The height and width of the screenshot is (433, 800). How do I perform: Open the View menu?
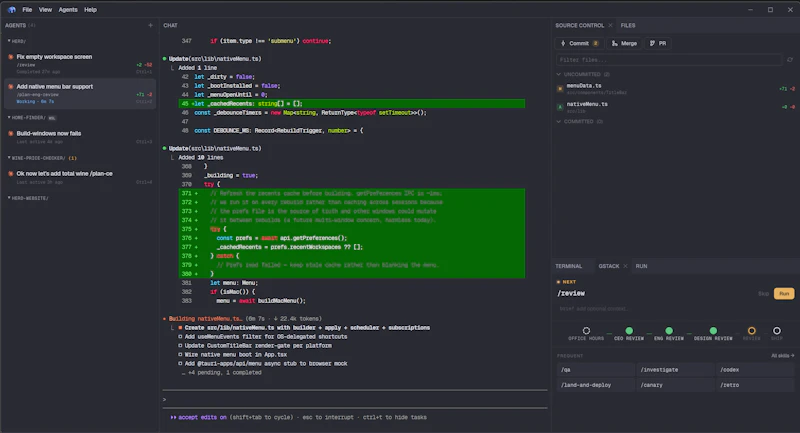coord(45,10)
